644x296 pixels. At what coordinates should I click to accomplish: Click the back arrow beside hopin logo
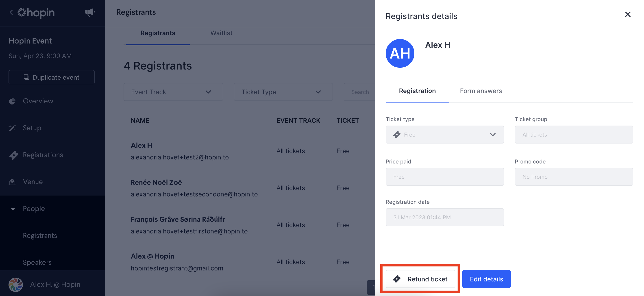[x=11, y=12]
